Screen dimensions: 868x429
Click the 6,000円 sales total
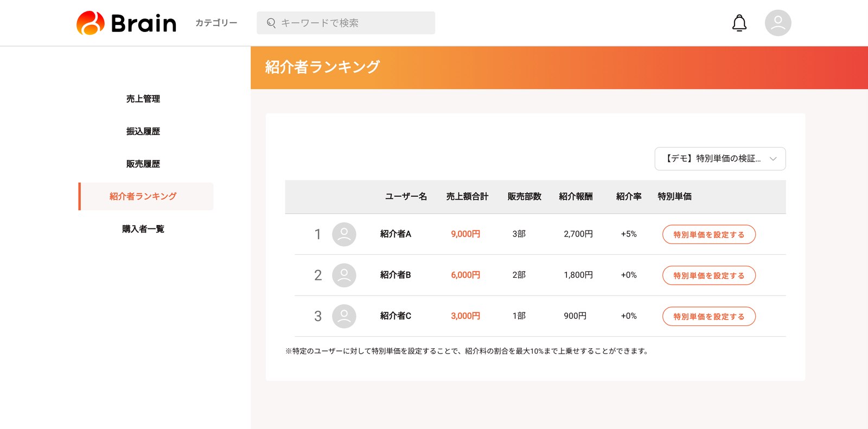click(465, 275)
